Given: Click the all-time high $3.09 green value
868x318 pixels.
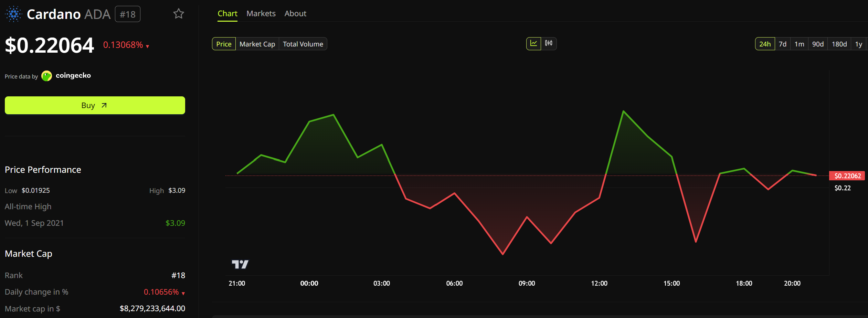Looking at the screenshot, I should tap(175, 223).
